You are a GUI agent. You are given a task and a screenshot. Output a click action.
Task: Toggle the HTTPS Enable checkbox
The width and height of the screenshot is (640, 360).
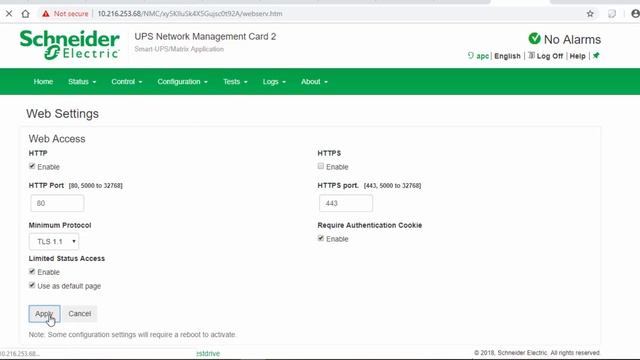321,166
